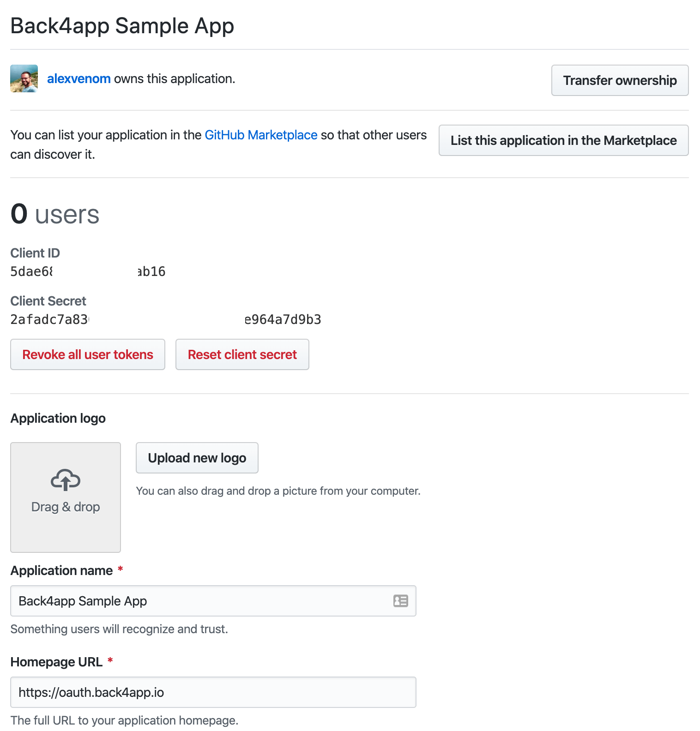Click the 0 users counter heading
Image resolution: width=700 pixels, height=731 pixels.
pyautogui.click(x=54, y=213)
